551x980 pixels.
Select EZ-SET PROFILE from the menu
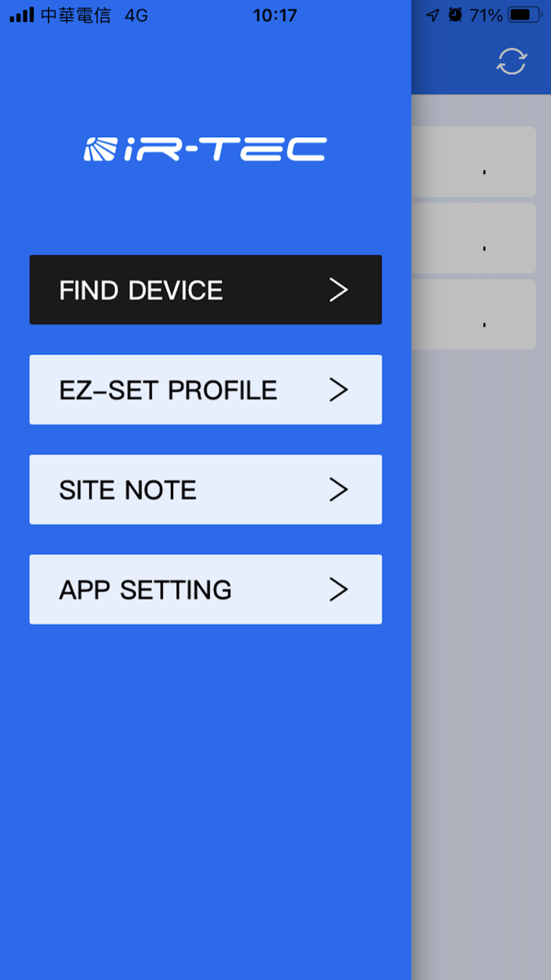coord(205,389)
